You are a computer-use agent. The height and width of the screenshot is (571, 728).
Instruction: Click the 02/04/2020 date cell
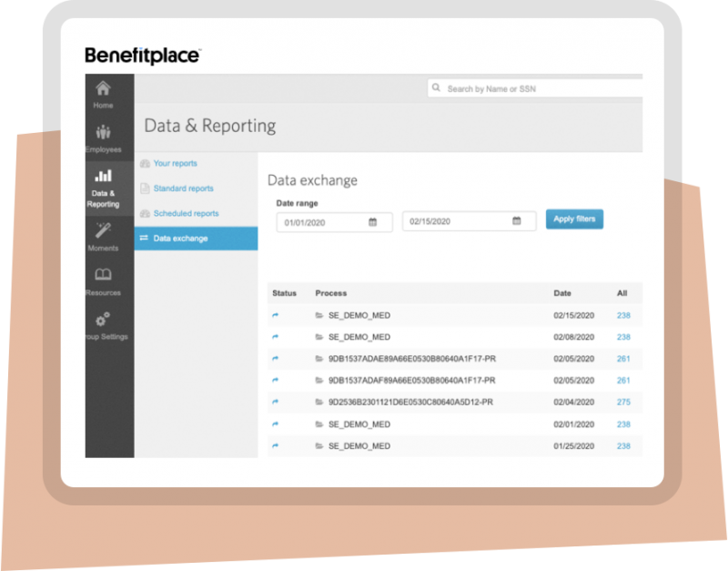[x=574, y=402]
